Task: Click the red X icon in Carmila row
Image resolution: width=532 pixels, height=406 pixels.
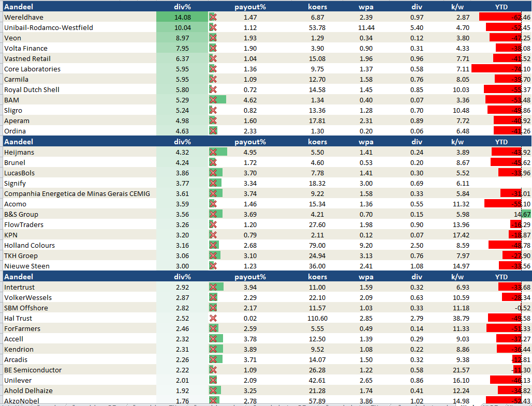Action: pos(213,79)
